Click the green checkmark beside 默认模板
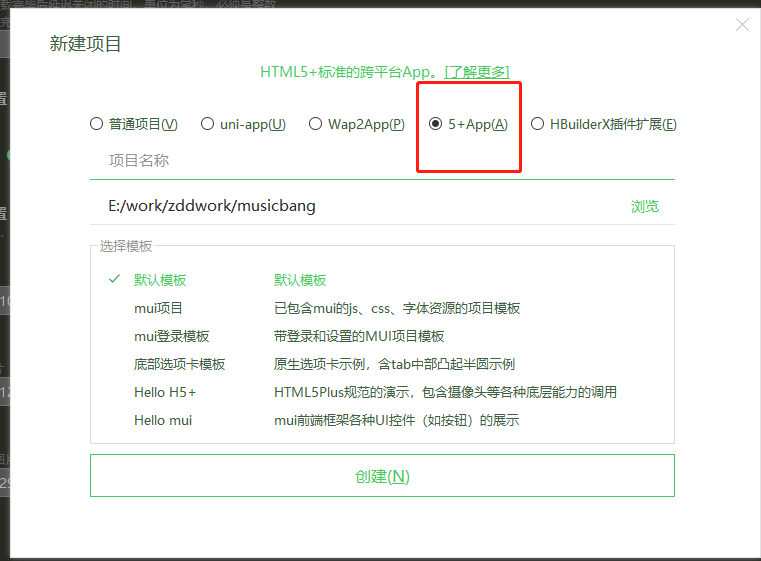 (x=114, y=279)
